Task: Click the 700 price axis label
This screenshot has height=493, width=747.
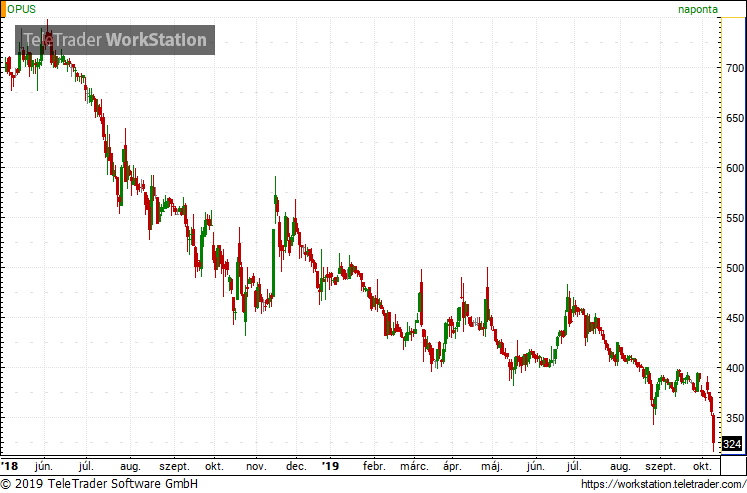Action: coord(735,68)
